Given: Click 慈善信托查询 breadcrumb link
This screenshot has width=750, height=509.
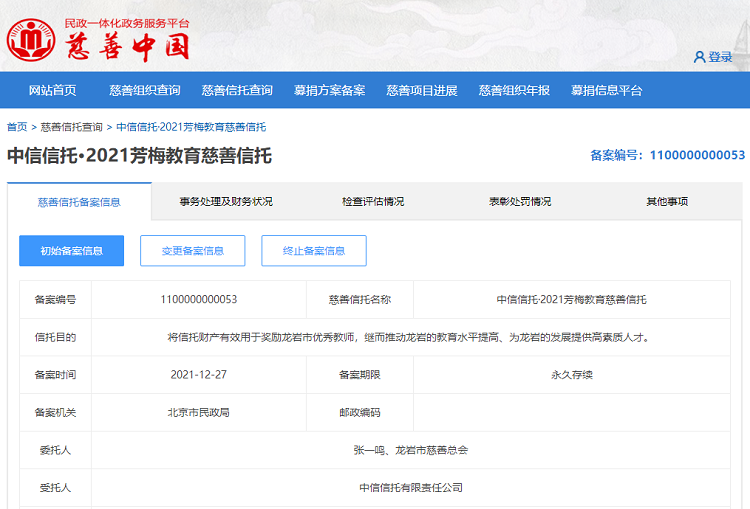Looking at the screenshot, I should (71, 127).
